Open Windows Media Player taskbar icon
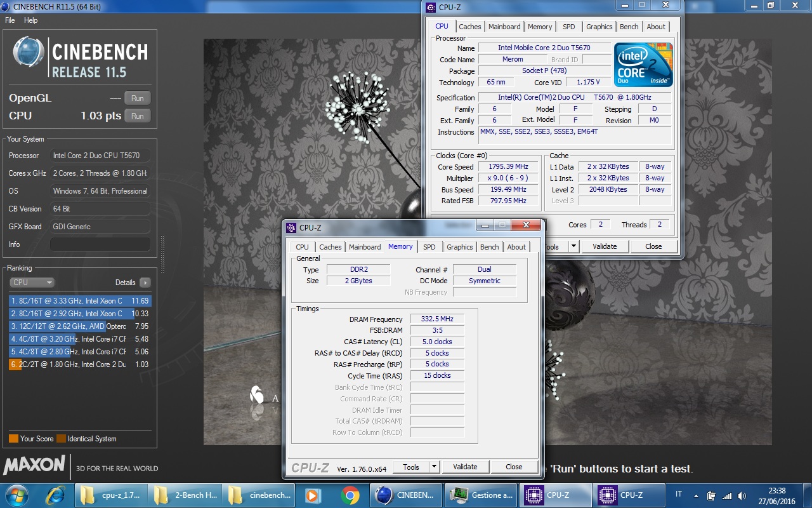 (x=313, y=495)
